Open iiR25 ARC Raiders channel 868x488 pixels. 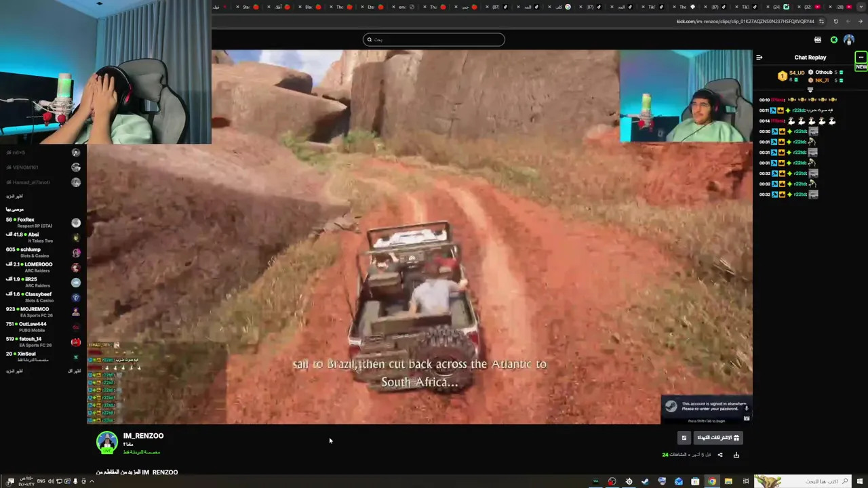[42, 282]
